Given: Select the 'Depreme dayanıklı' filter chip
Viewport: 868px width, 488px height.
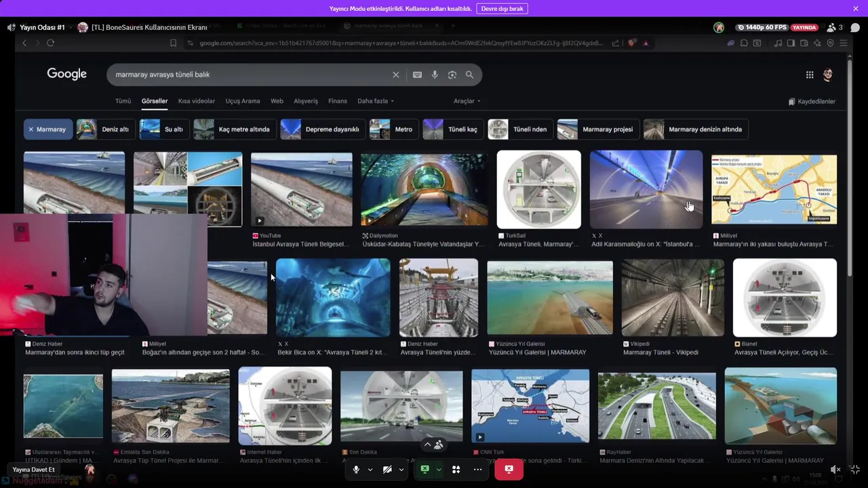Looking at the screenshot, I should tap(322, 129).
